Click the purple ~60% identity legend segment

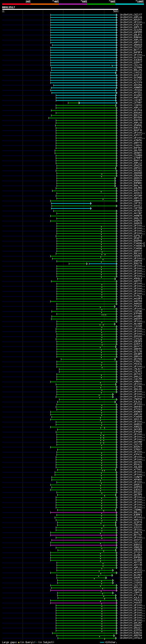pos(73,4)
